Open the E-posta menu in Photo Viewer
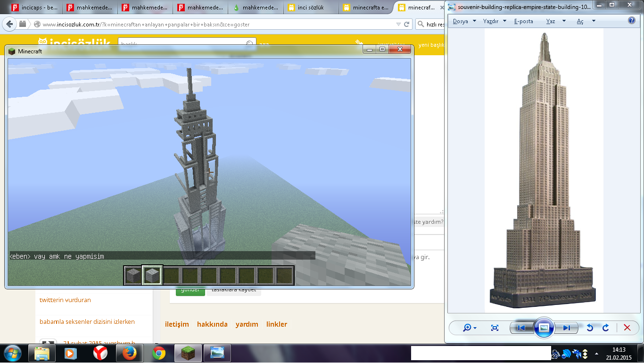This screenshot has width=644, height=363. click(524, 21)
